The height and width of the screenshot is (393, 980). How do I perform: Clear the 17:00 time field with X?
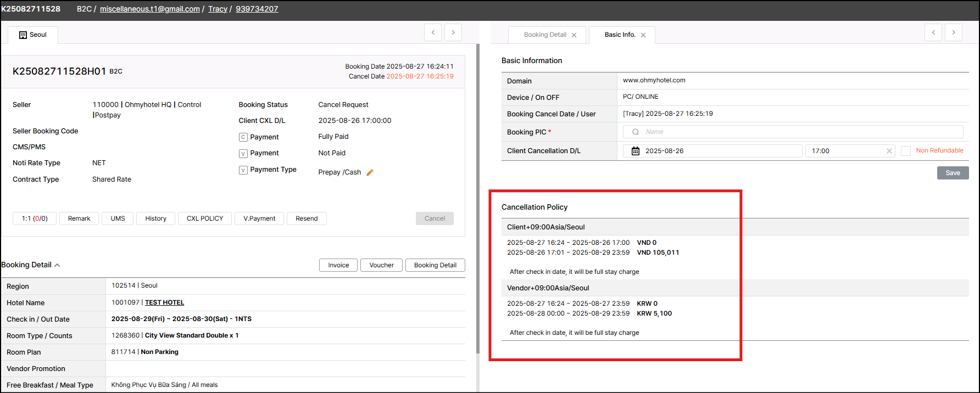point(889,151)
